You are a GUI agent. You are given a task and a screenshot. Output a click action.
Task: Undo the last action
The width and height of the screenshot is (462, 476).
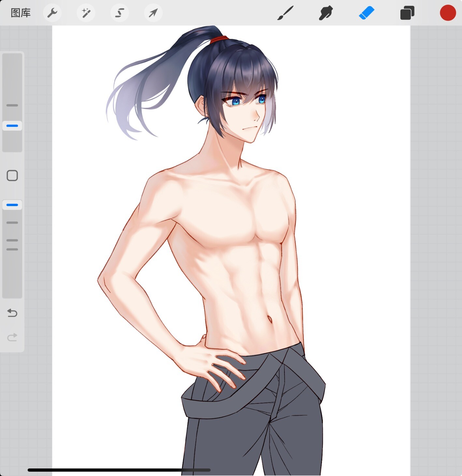pos(12,313)
